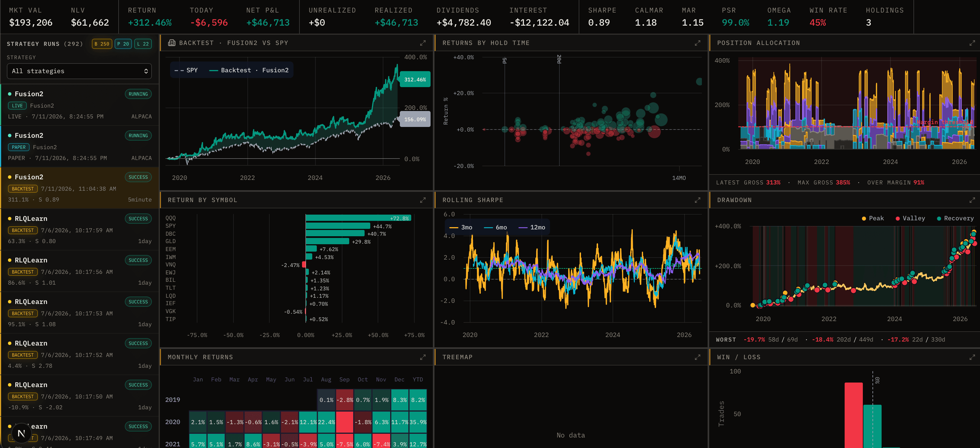This screenshot has height=448, width=980.
Task: Toggle 6mo line in Rolling Sharpe legend
Action: pos(495,228)
